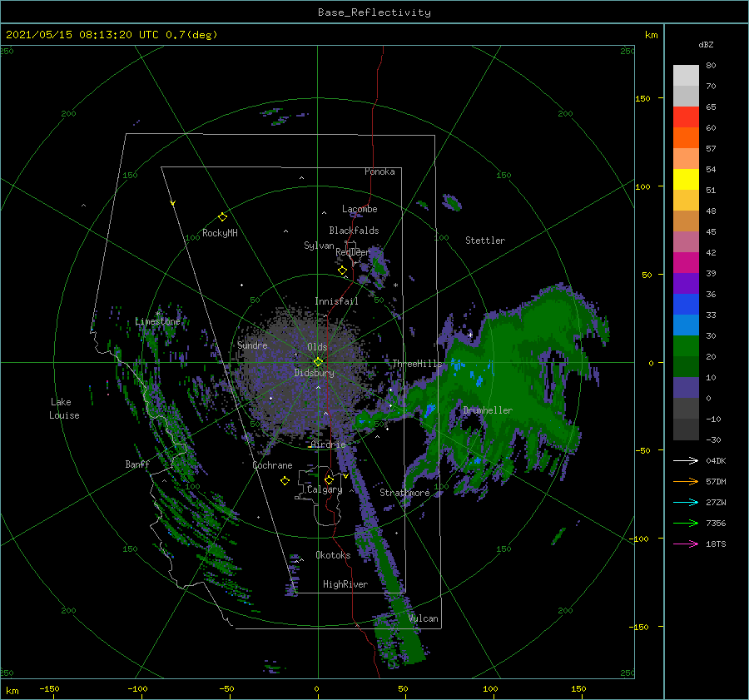This screenshot has width=749, height=700.
Task: Pick the green 20 dBZ color swatch
Action: (686, 346)
